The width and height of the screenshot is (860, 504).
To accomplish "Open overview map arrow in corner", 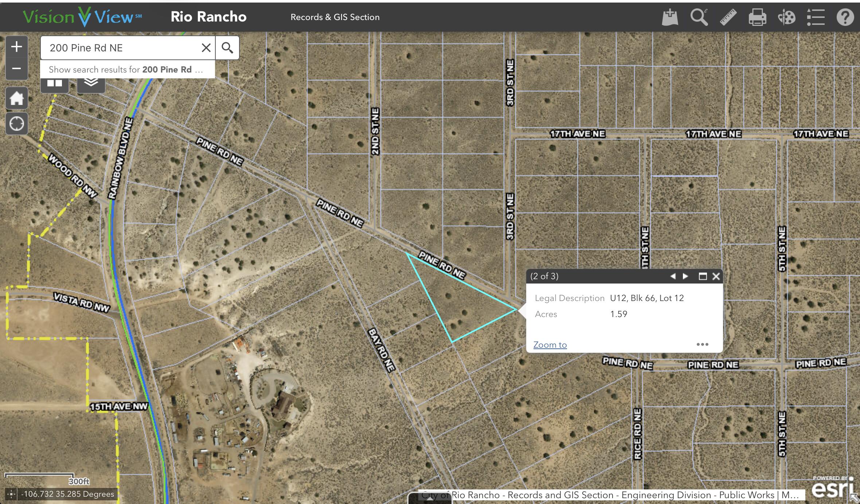I will (855, 498).
